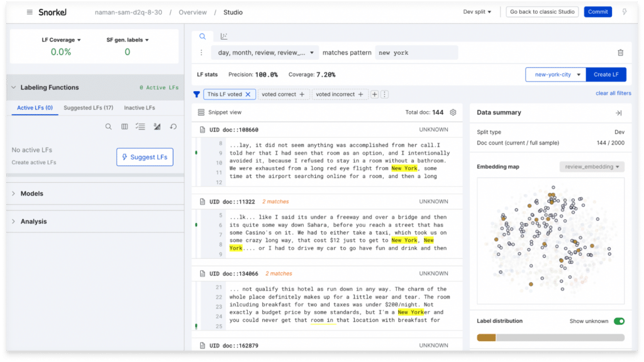Click the Coverage 7.20% stat

[312, 75]
